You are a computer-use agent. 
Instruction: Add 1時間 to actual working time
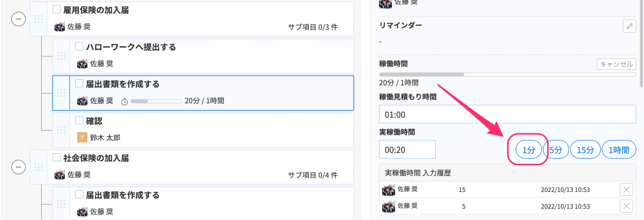point(619,150)
